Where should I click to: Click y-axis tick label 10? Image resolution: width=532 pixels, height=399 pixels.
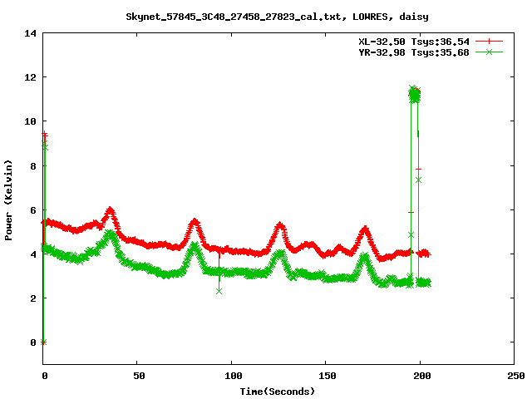coord(30,121)
